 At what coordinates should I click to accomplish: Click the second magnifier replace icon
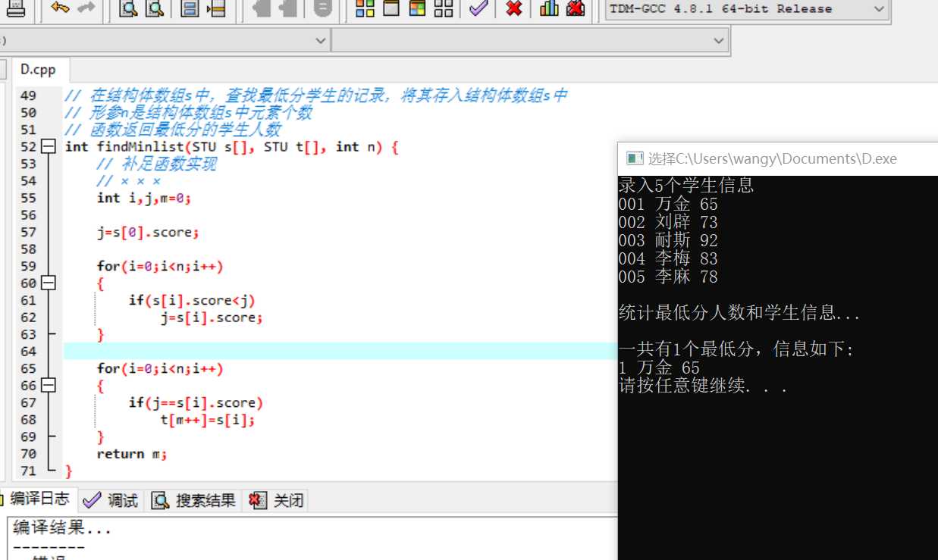click(155, 8)
